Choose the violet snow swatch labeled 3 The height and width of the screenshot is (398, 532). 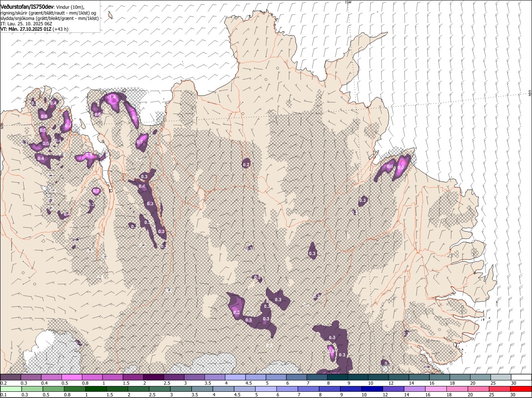point(194,377)
